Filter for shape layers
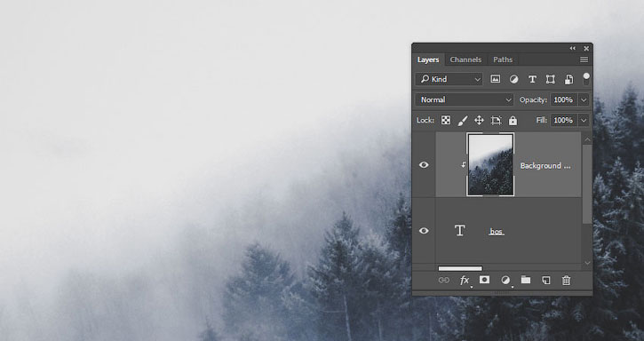Screen dimensions: 644x341 tap(551, 79)
